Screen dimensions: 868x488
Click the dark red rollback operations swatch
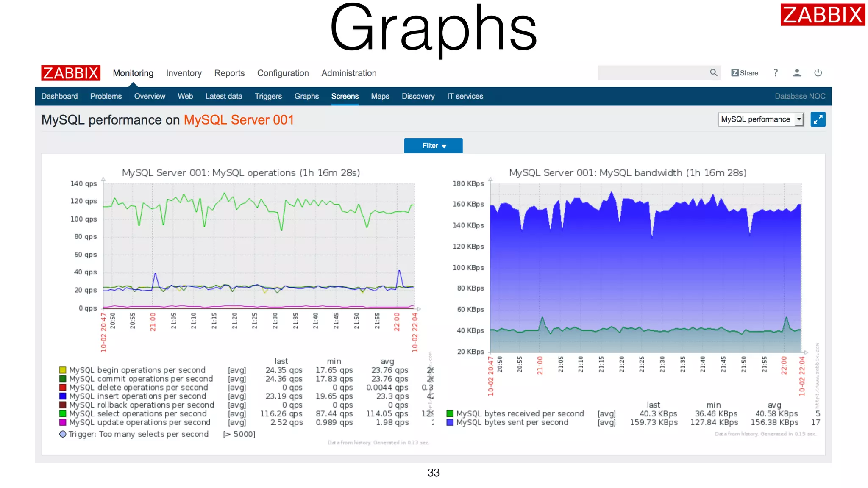(63, 405)
